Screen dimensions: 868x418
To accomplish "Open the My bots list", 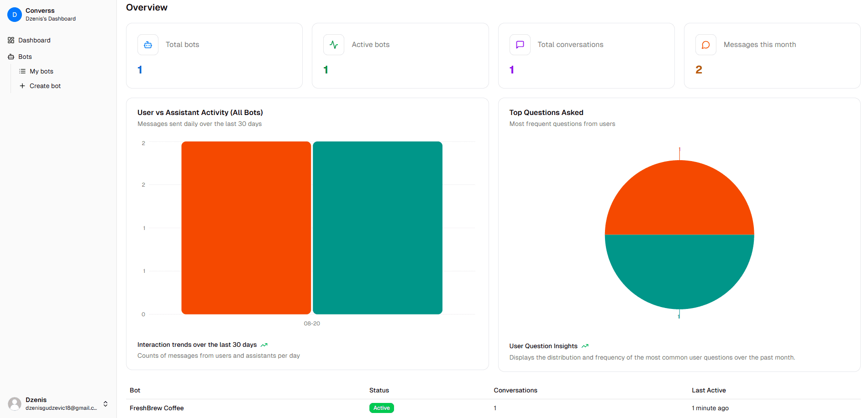I will coord(41,71).
